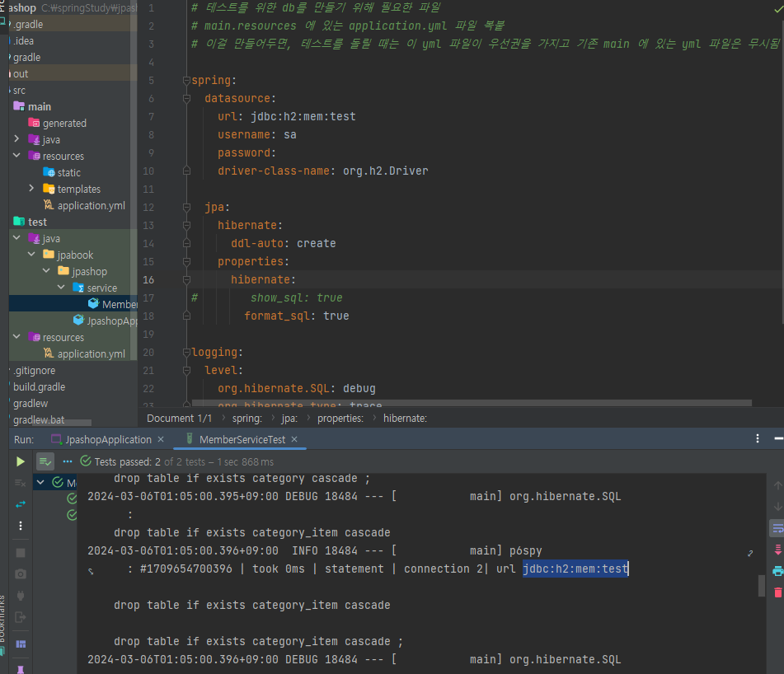Click the jpa: breadcrumb item
Viewport: 784px width, 674px height.
point(289,419)
